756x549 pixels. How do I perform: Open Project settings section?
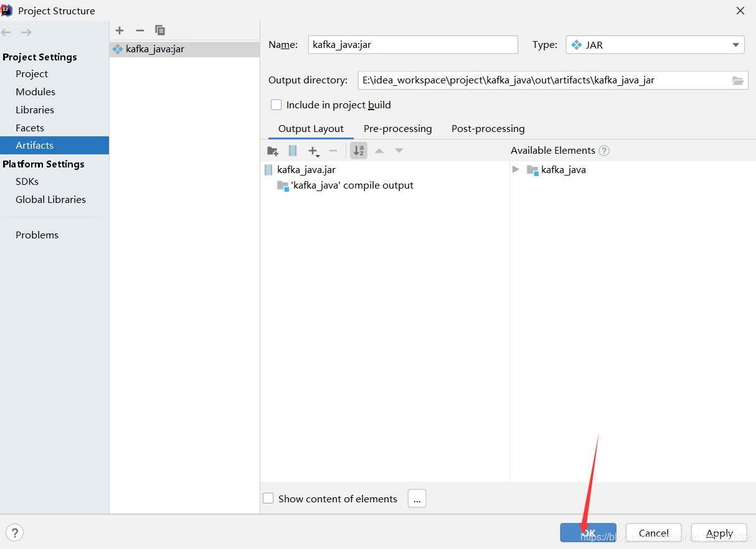[x=32, y=74]
